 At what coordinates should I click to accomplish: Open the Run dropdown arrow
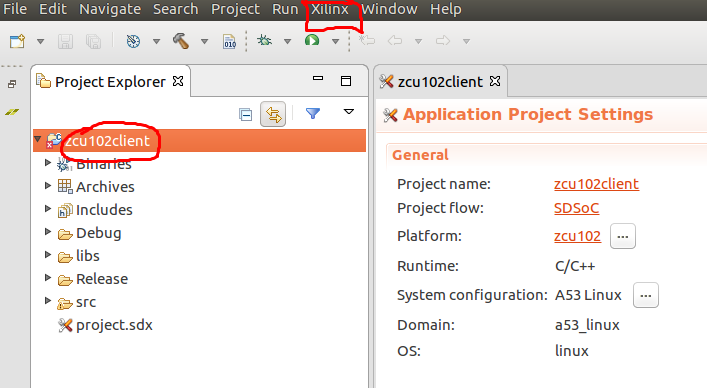335,41
